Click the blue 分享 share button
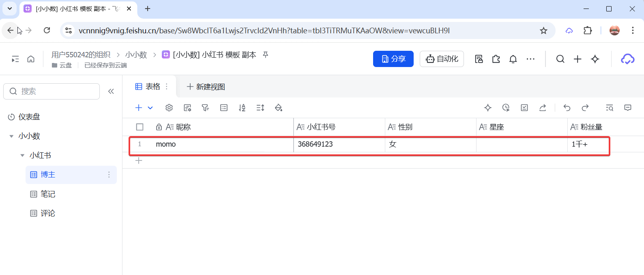The width and height of the screenshot is (644, 275). point(393,59)
